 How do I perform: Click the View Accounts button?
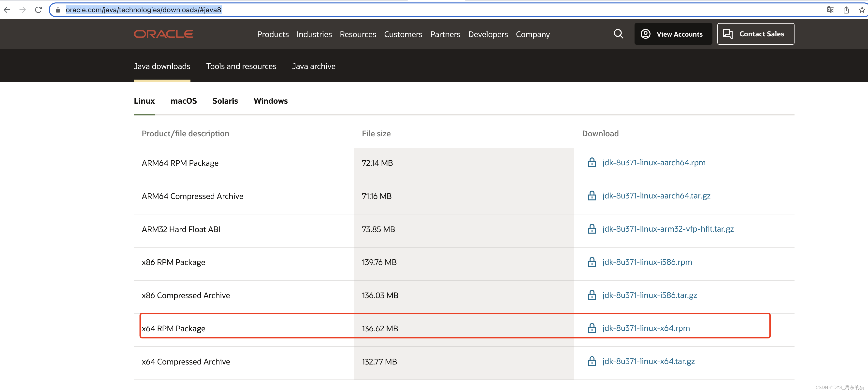point(673,34)
